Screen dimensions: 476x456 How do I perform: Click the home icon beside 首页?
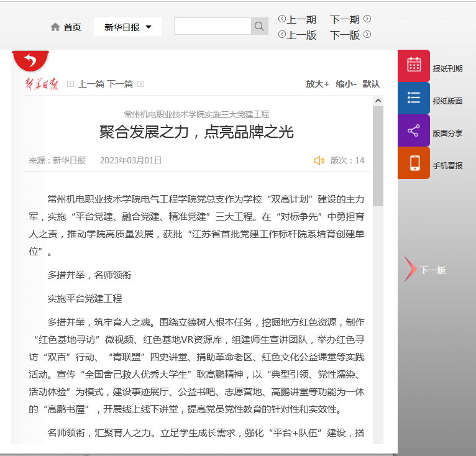pyautogui.click(x=55, y=27)
